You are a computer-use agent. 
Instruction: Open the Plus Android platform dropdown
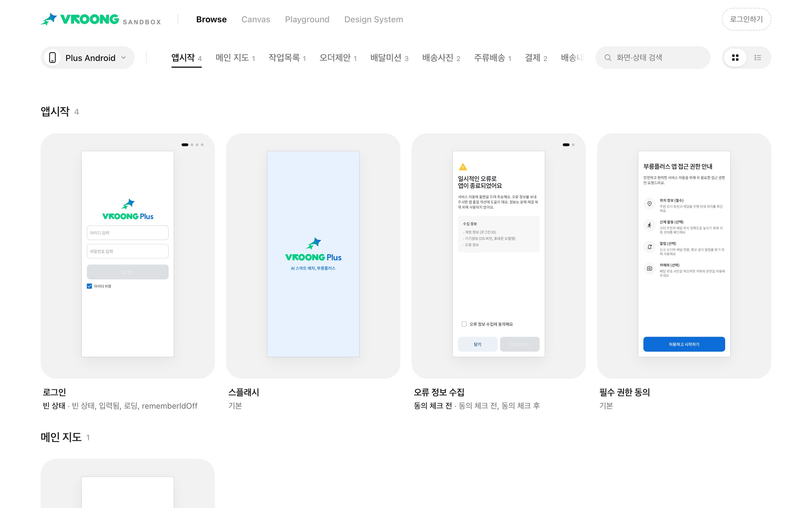pyautogui.click(x=88, y=58)
